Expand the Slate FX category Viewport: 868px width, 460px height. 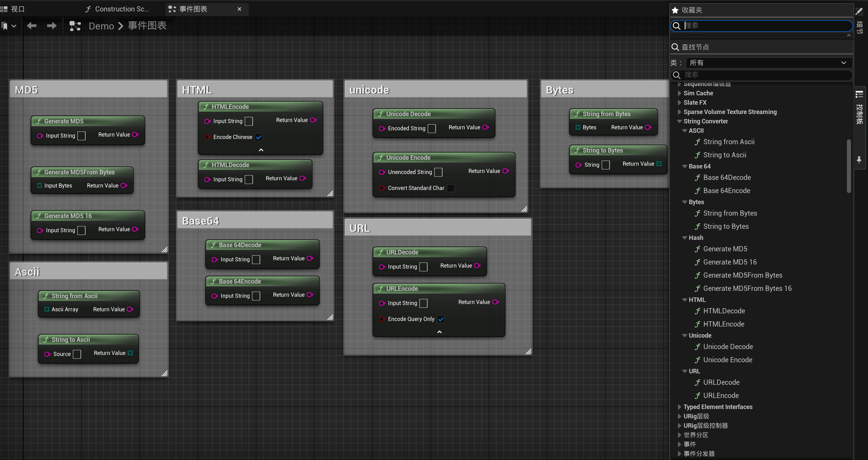click(x=679, y=103)
